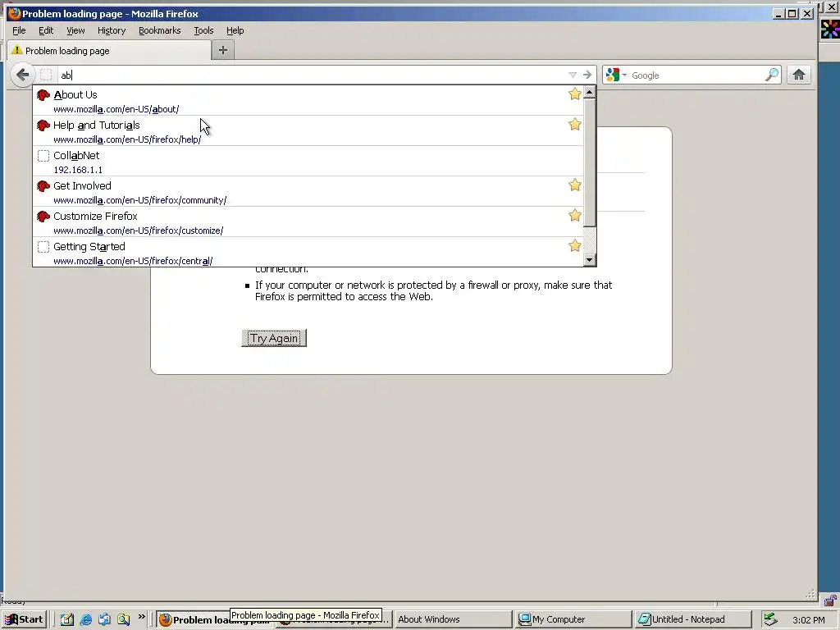The height and width of the screenshot is (630, 840).
Task: Open the History menu
Action: (x=112, y=30)
